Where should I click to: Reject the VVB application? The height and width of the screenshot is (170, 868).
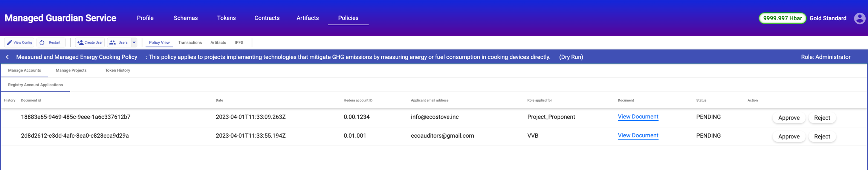(822, 137)
